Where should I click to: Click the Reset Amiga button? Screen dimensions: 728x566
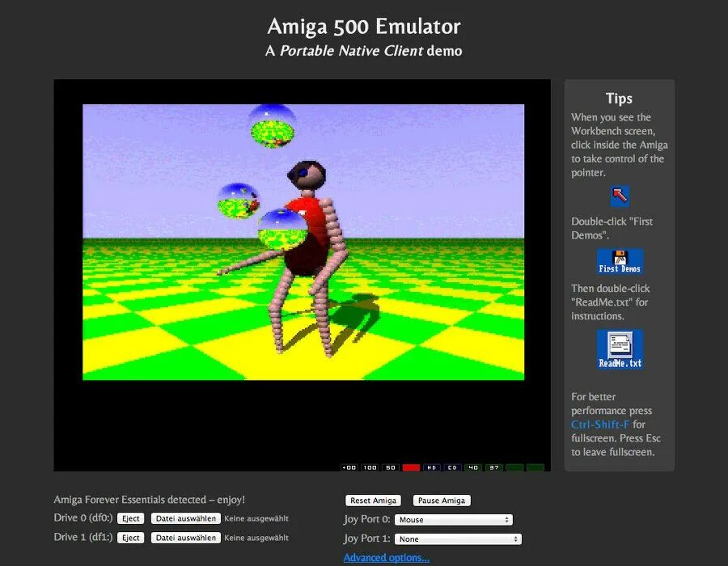[x=373, y=501]
